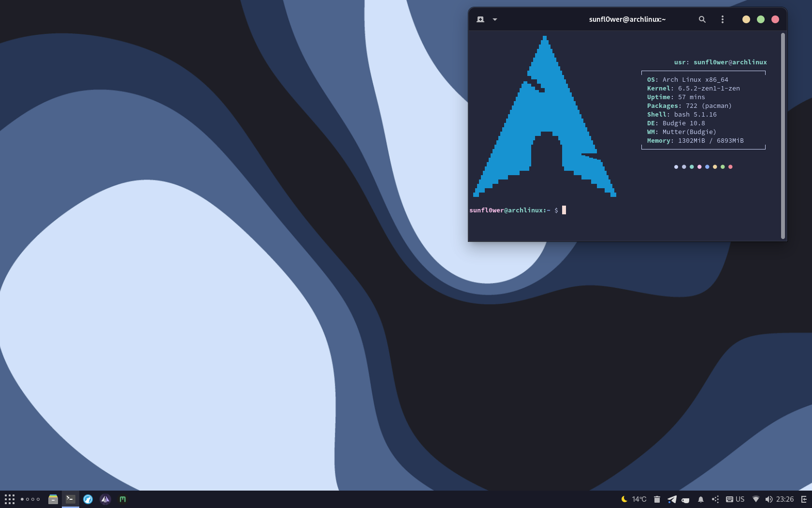Open a new terminal tab with the new-tab icon

point(480,19)
